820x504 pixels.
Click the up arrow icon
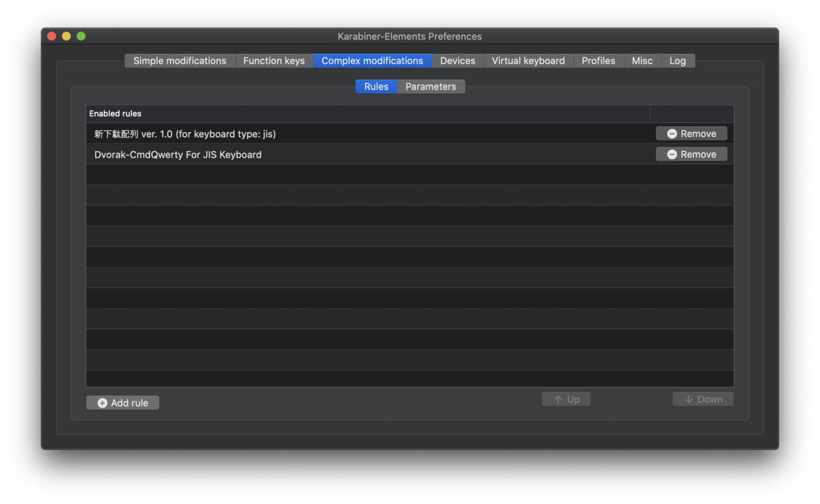[558, 400]
